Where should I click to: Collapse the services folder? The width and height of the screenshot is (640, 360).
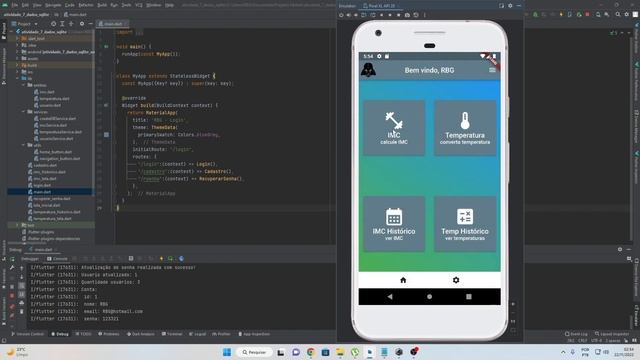pos(24,111)
